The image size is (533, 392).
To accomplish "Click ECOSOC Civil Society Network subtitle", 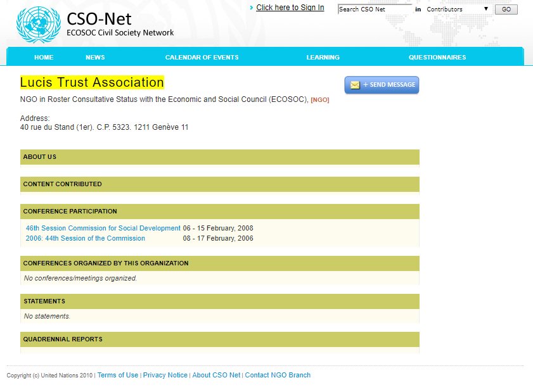I will [120, 32].
